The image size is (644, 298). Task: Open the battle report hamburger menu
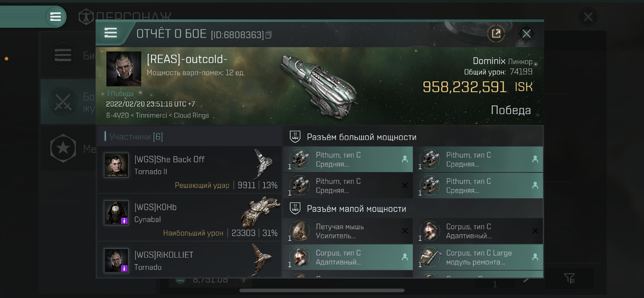(x=111, y=33)
